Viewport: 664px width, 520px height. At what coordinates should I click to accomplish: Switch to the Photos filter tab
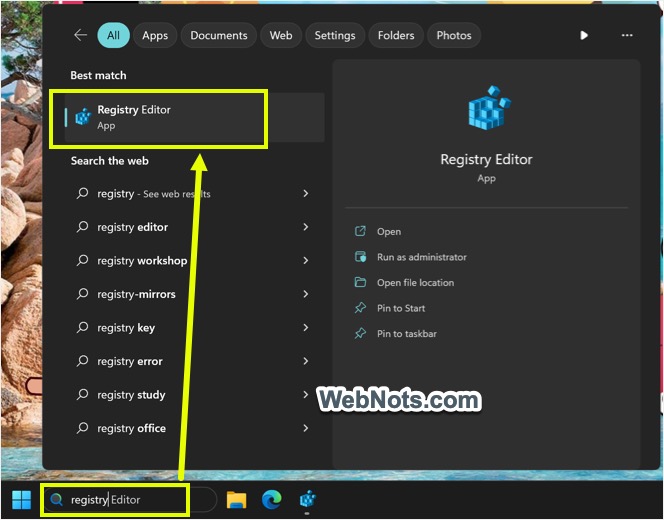(x=454, y=35)
